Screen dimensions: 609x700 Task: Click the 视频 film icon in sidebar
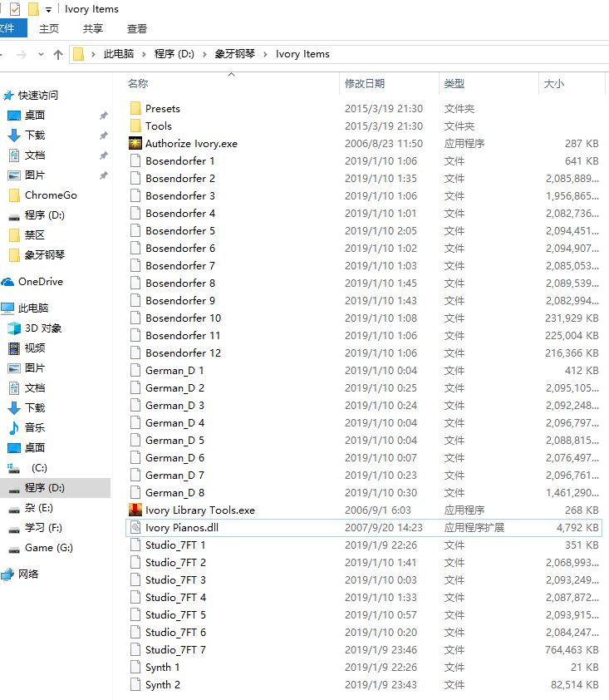[x=14, y=348]
